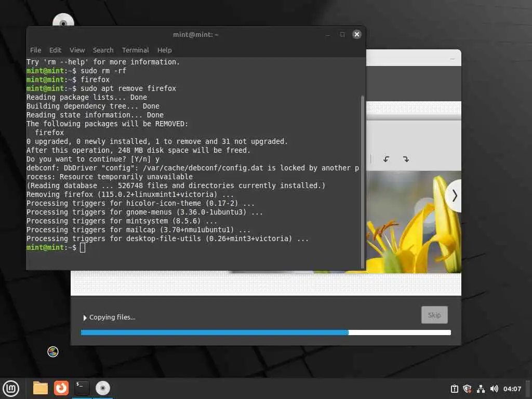Open the terminal Edit menu
The image size is (532, 399).
point(55,50)
